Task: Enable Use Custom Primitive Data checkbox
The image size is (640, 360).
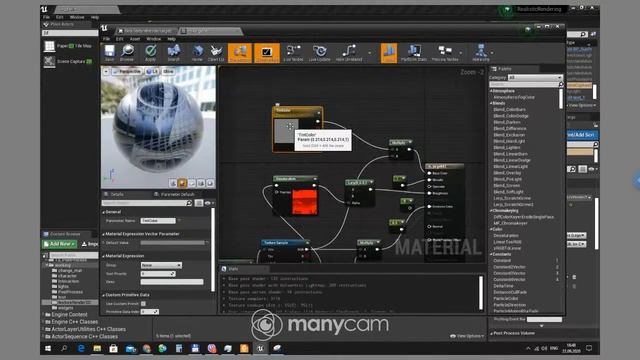Action: (x=143, y=304)
